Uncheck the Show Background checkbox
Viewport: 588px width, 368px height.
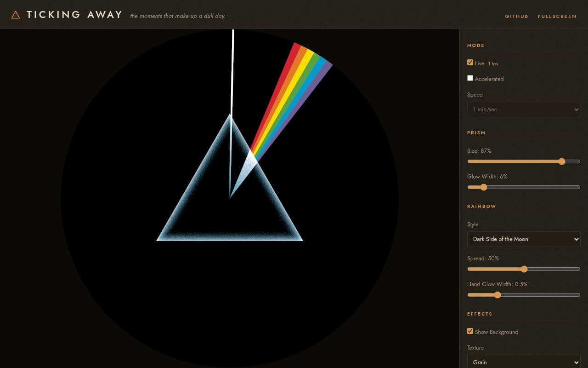coord(470,331)
